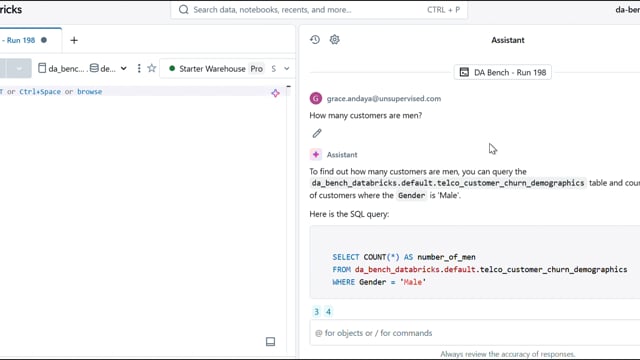Click the Assistant panel title
The width and height of the screenshot is (640, 360).
[508, 40]
